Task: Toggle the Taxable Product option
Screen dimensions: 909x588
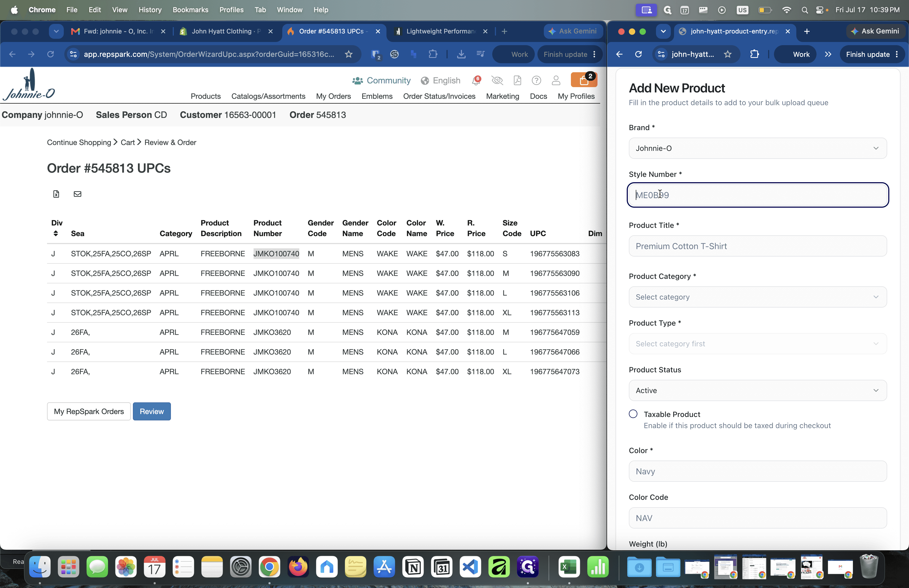Action: [x=633, y=414]
